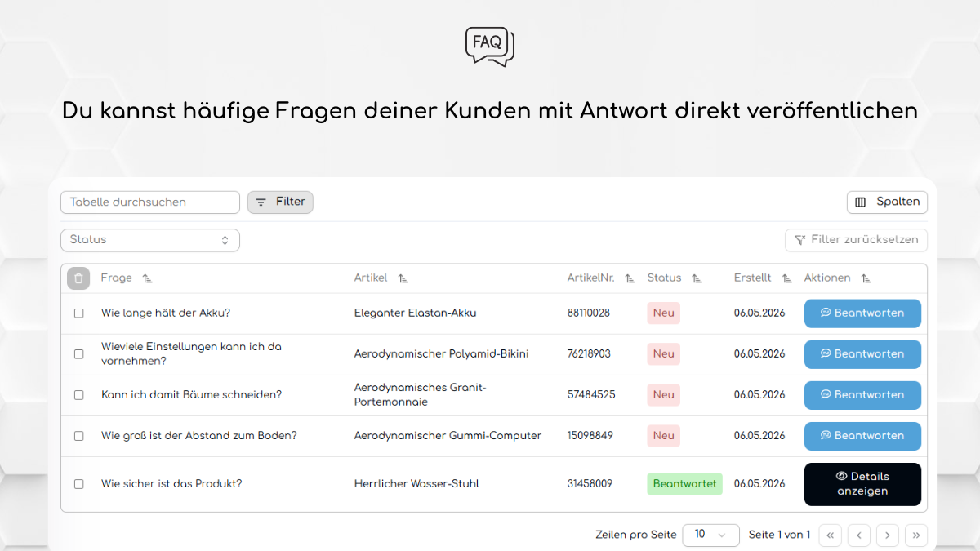Sort by ArtikelNr. column sort icon

pyautogui.click(x=630, y=278)
